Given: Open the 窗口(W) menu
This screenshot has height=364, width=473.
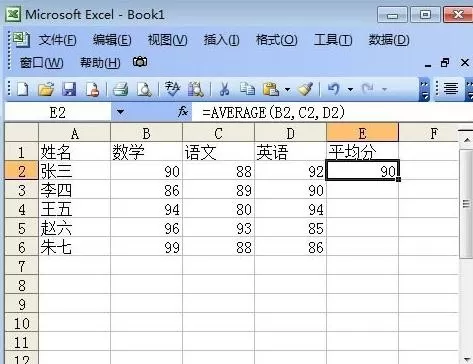Looking at the screenshot, I should pos(41,63).
